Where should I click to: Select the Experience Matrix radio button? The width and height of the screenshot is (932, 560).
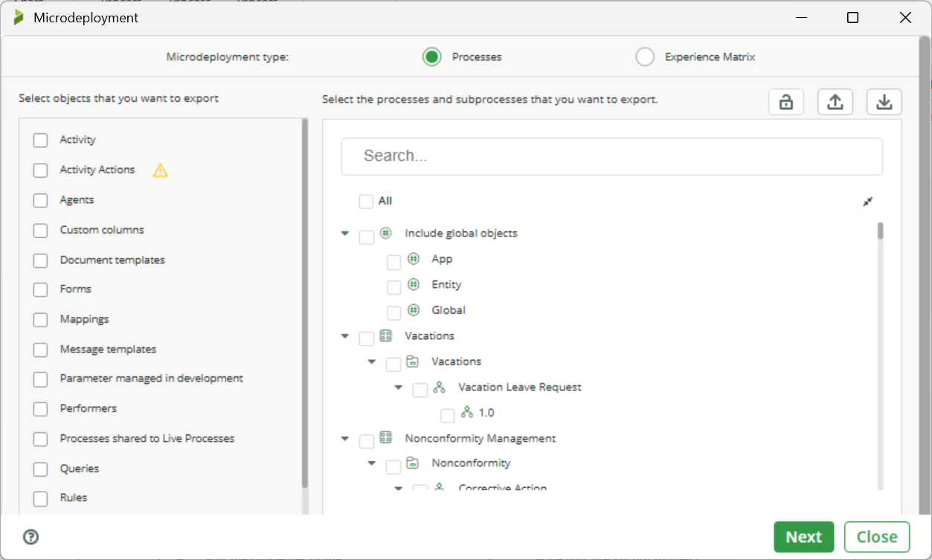pos(645,57)
